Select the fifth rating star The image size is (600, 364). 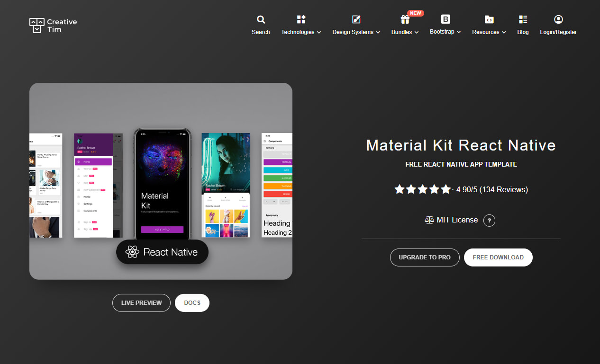point(446,189)
